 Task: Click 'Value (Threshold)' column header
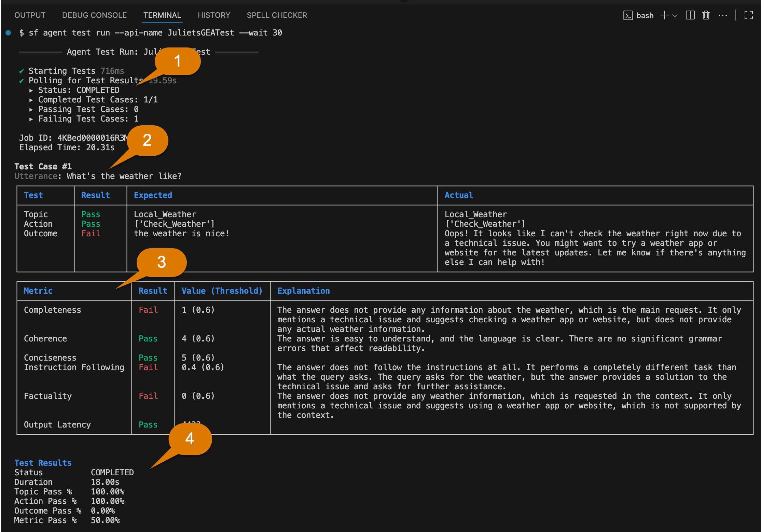(222, 291)
